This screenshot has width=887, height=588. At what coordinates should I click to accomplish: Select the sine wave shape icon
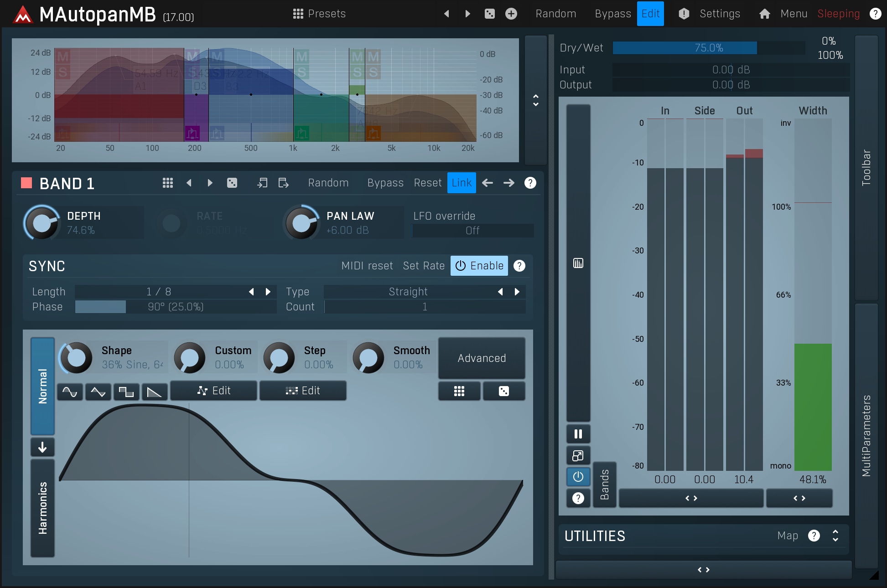coord(70,392)
